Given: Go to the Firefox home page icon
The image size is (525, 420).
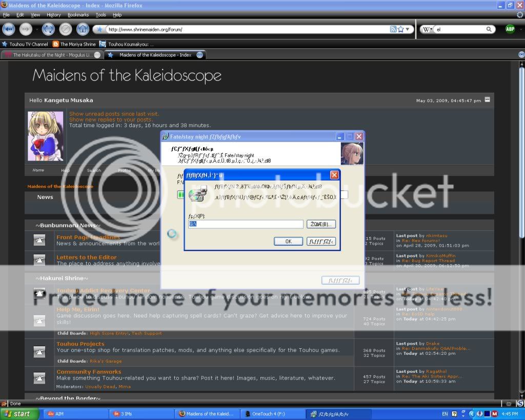Looking at the screenshot, I should pyautogui.click(x=83, y=29).
